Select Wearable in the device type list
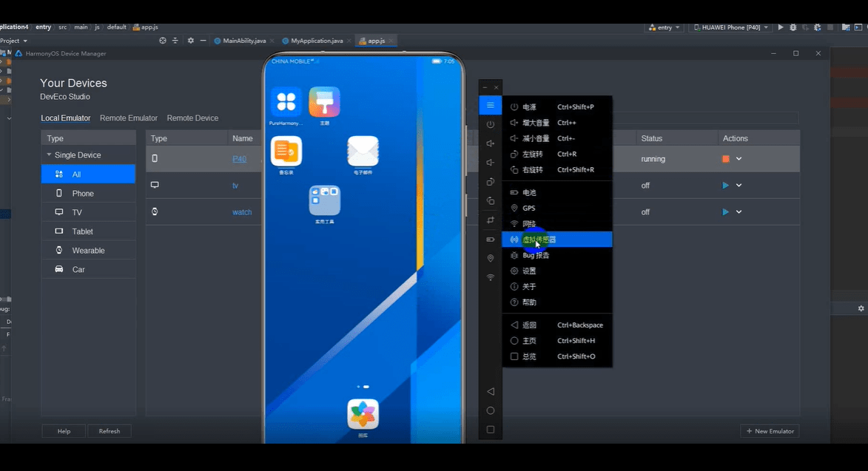The image size is (868, 471). pos(88,251)
